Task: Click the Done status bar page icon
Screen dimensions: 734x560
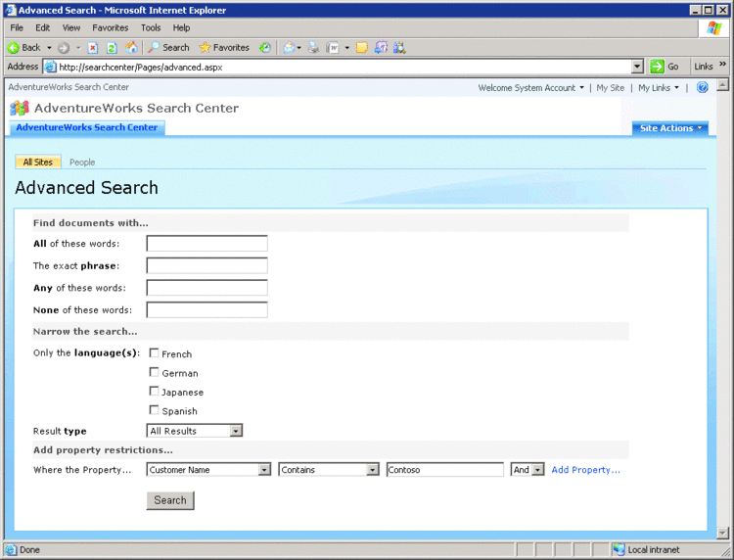Action: [x=11, y=549]
